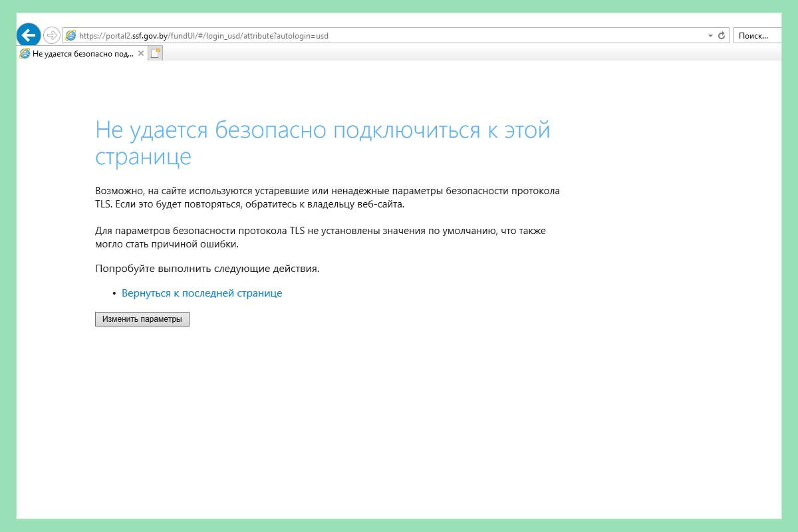This screenshot has width=798, height=532.
Task: Follow the link Вернуться к последней странице
Action: (201, 293)
